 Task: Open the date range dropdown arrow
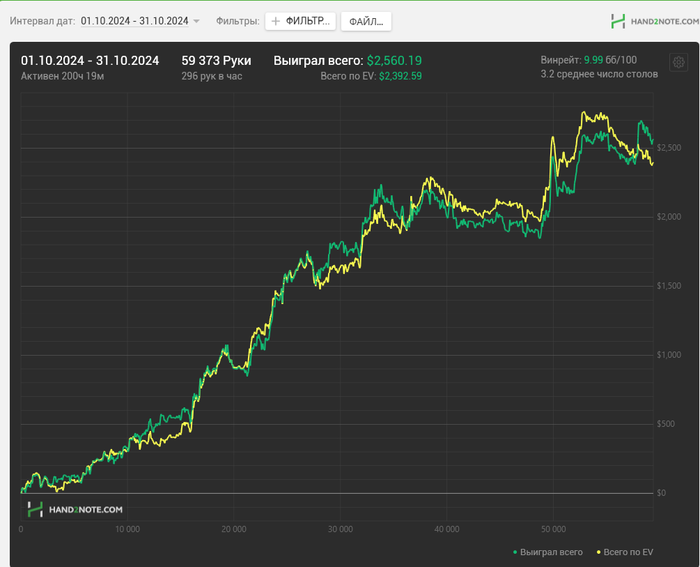(196, 21)
